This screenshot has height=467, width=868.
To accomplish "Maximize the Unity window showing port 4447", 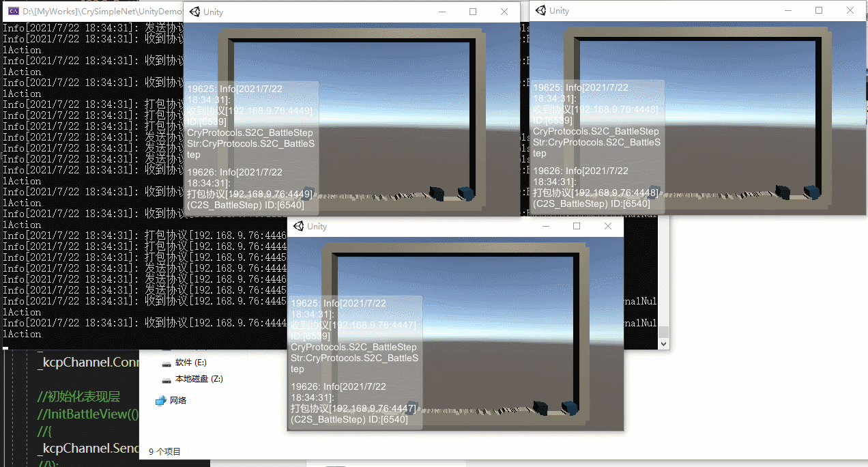I will 577,226.
